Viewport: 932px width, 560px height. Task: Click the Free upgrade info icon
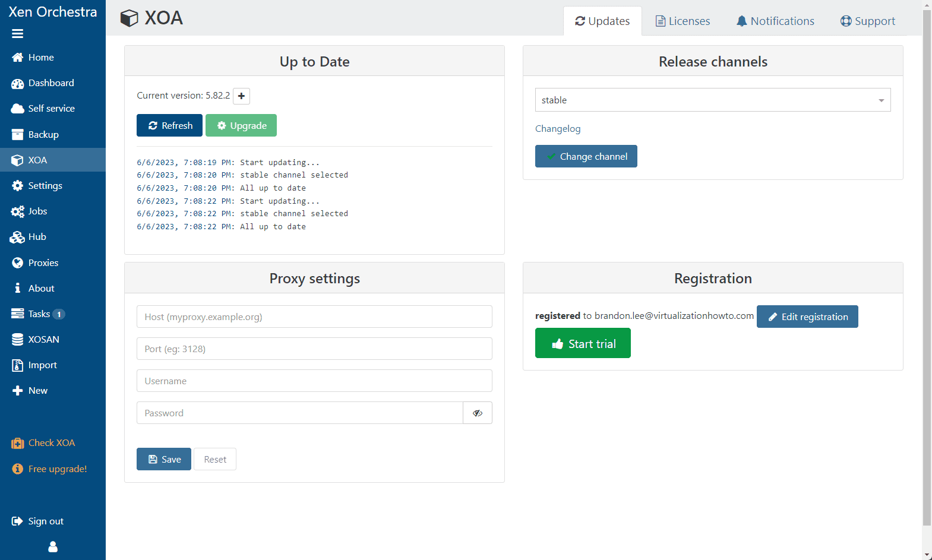click(x=17, y=469)
